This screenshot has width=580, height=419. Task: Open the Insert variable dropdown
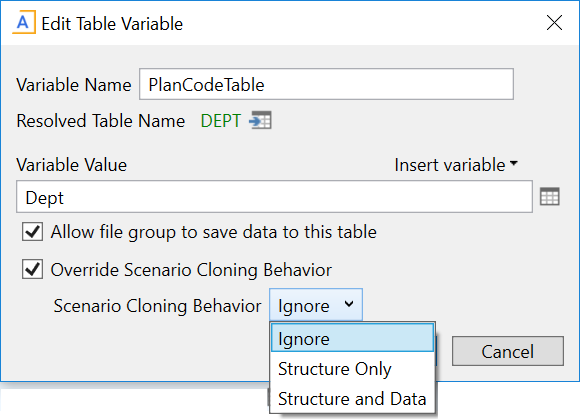coord(456,165)
